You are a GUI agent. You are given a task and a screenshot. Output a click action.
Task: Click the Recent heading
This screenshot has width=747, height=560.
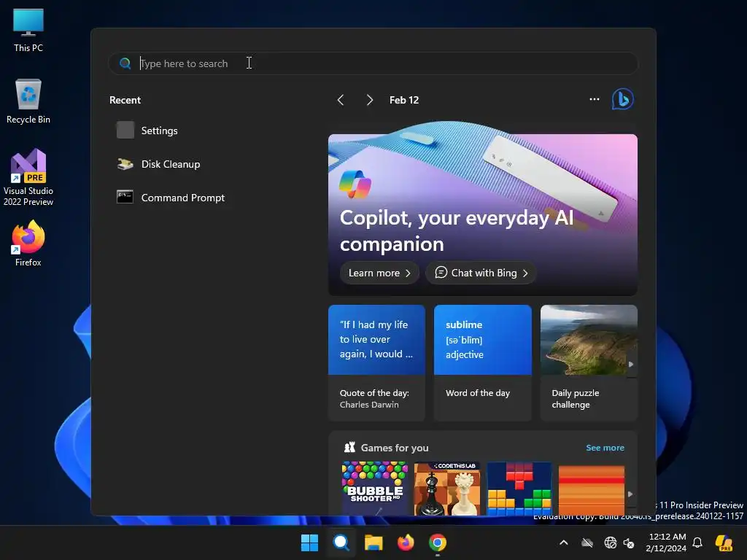pyautogui.click(x=125, y=100)
